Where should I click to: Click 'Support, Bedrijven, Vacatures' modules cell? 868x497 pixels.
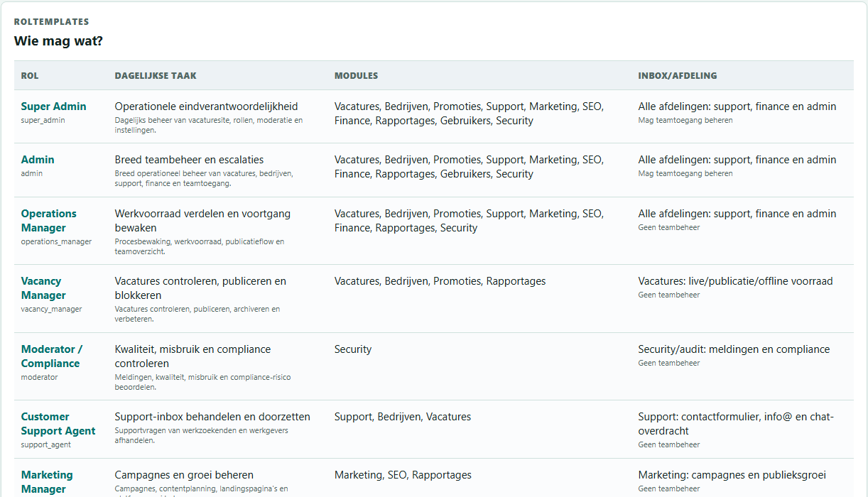[403, 417]
